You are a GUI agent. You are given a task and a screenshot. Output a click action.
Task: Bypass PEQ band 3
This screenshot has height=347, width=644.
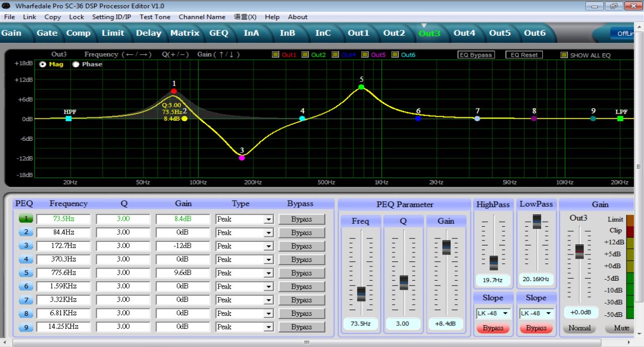(302, 246)
